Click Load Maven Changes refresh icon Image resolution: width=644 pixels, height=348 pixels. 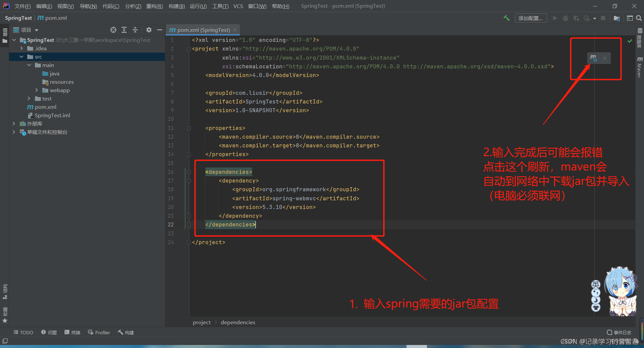[x=594, y=58]
